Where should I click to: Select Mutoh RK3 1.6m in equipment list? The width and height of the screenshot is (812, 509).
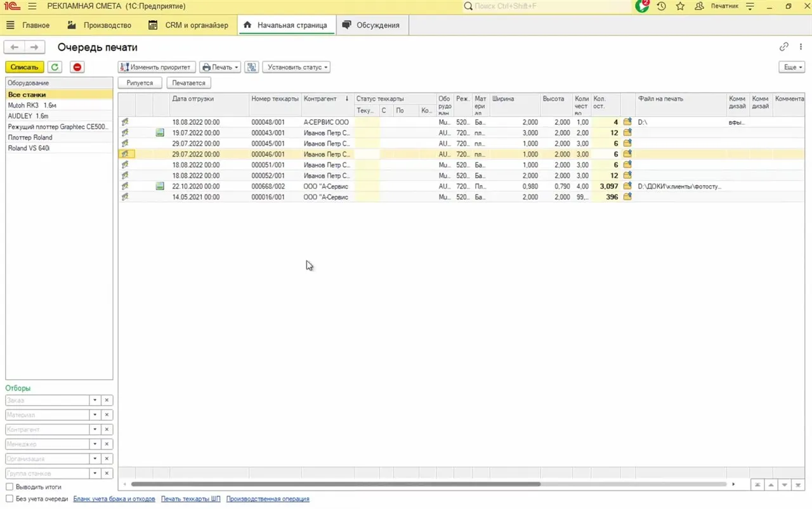point(59,105)
